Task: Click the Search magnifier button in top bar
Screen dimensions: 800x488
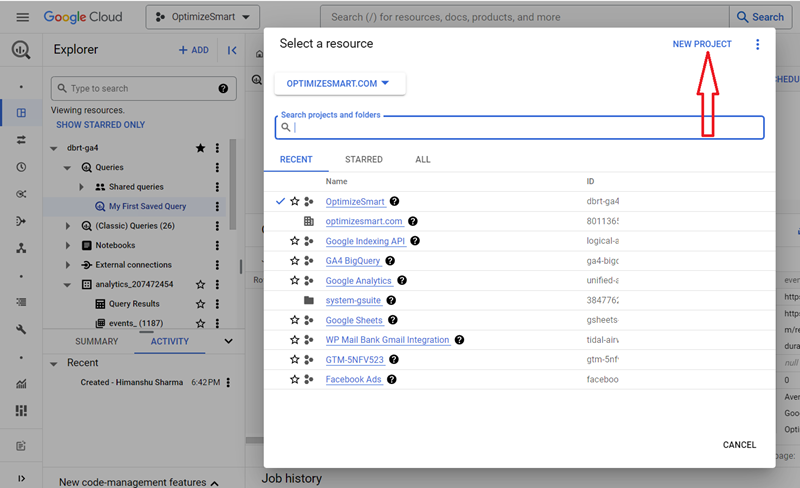Action: 760,17
